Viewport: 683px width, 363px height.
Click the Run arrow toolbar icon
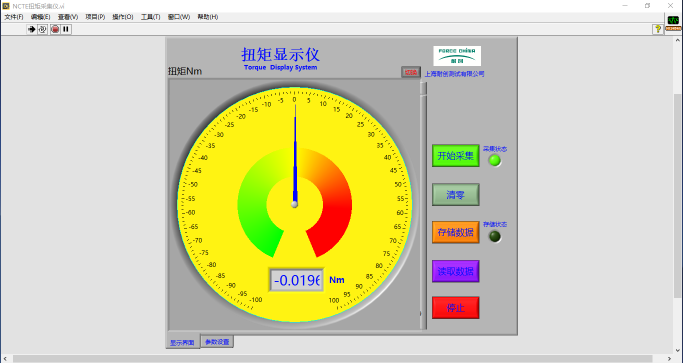(31, 29)
